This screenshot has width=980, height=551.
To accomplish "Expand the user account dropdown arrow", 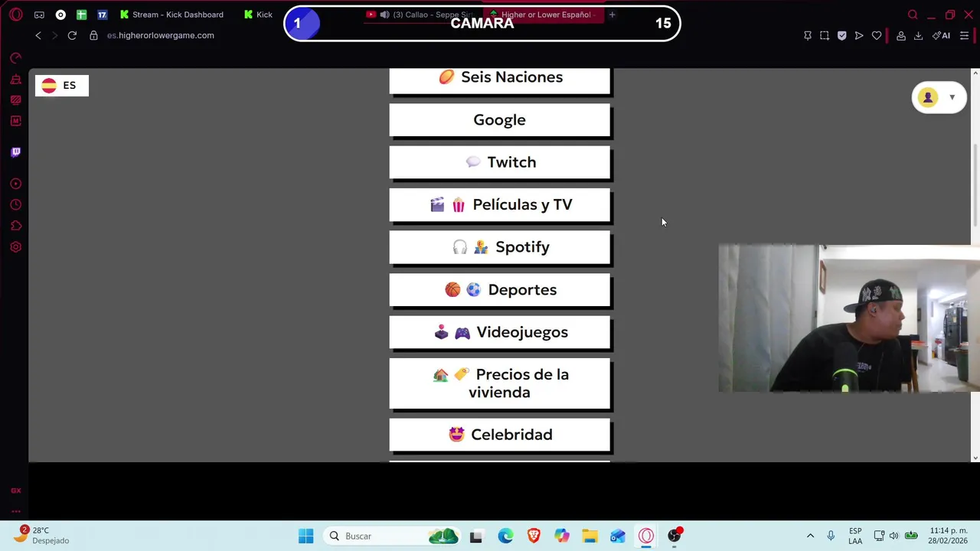I will click(x=952, y=97).
